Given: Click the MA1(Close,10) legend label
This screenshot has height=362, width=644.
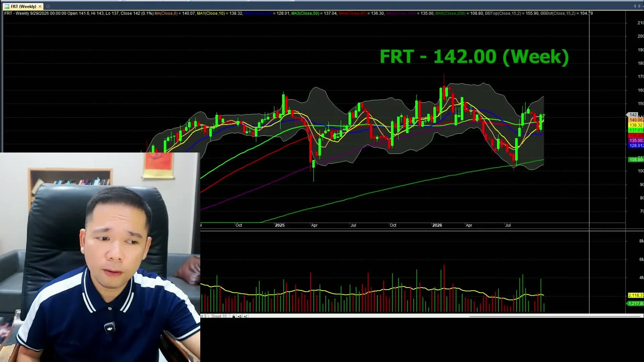Looking at the screenshot, I should pyautogui.click(x=211, y=13).
